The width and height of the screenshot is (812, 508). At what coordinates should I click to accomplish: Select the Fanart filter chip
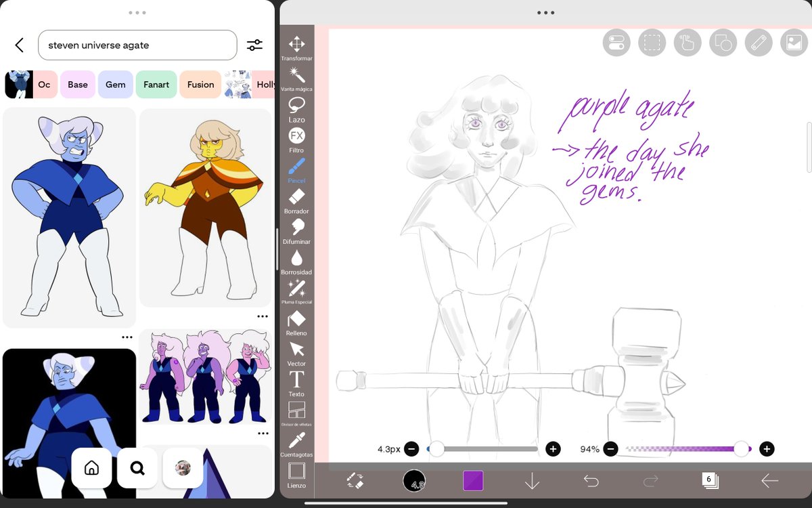click(x=156, y=85)
